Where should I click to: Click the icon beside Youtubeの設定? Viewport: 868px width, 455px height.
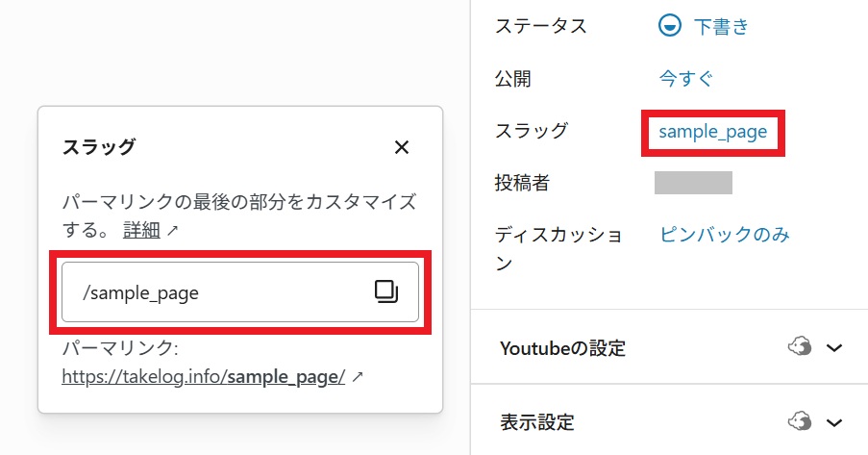800,347
